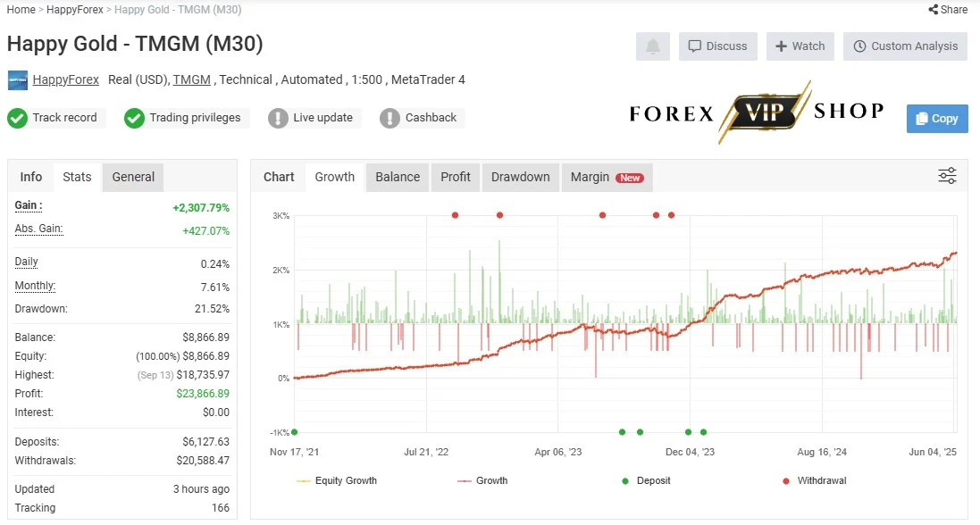The height and width of the screenshot is (525, 980).
Task: Go to Home breadcrumb link
Action: [21, 9]
